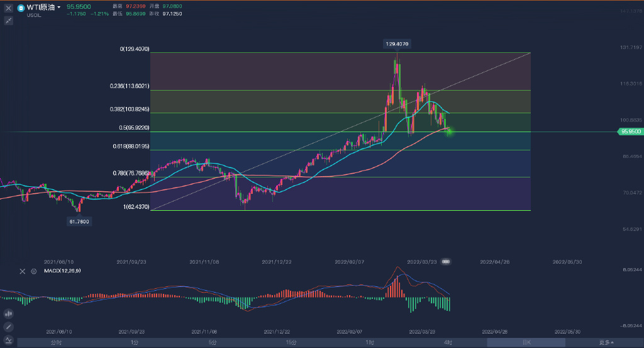Click the 2022/02/07 date on main chart axis
Image resolution: width=644 pixels, height=348 pixels.
(350, 262)
